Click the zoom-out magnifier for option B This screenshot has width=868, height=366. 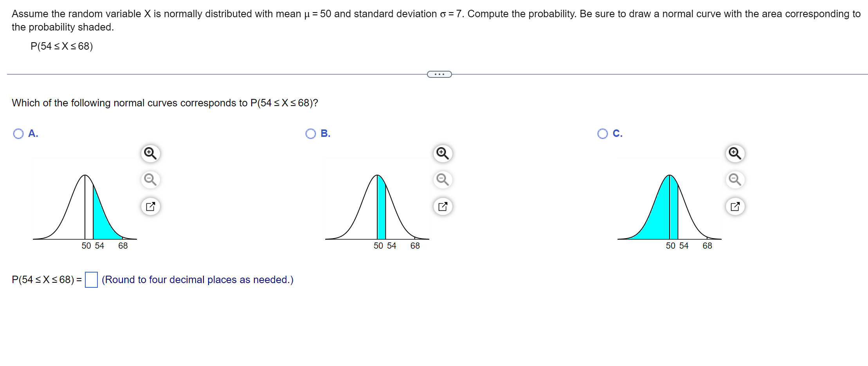[x=442, y=180]
